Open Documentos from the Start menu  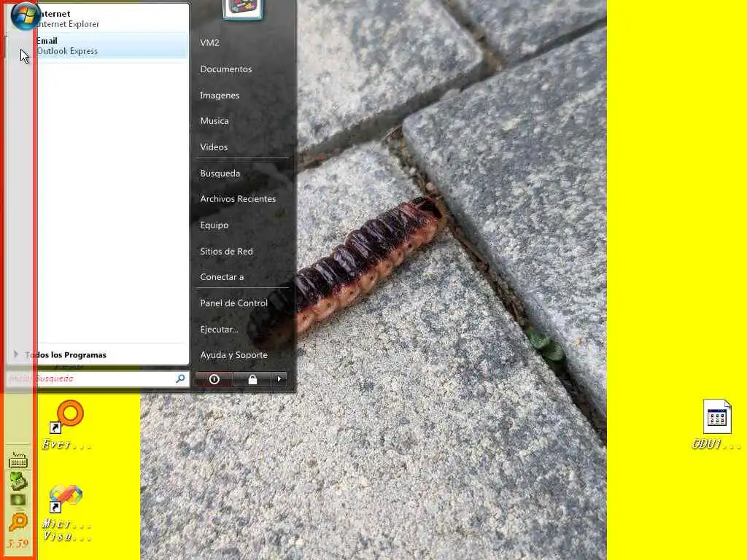click(226, 69)
